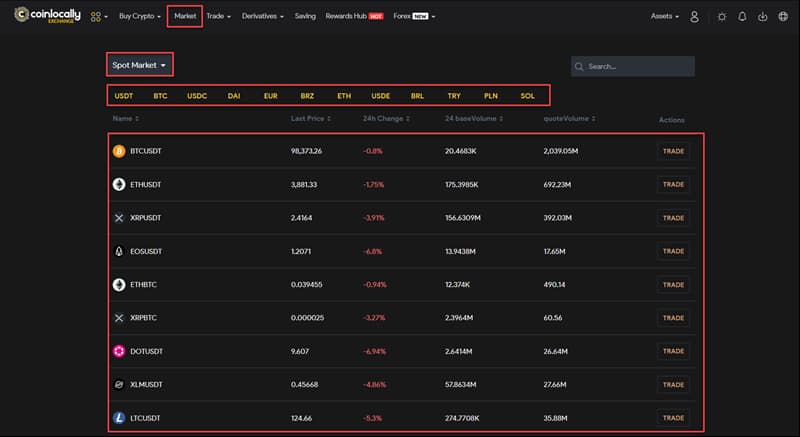The image size is (800, 437).
Task: Click TRADE button for ETHUSDT
Action: [x=673, y=184]
